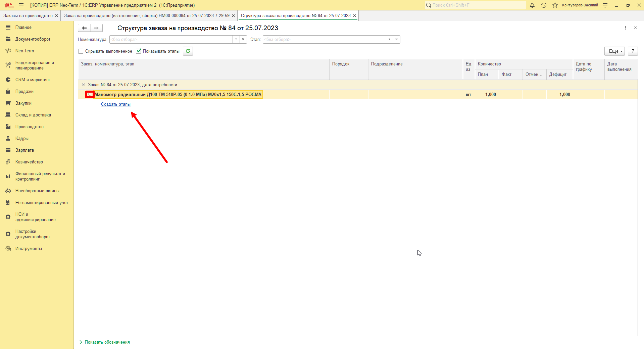Collapse the Манометр радиальный row

[x=90, y=94]
